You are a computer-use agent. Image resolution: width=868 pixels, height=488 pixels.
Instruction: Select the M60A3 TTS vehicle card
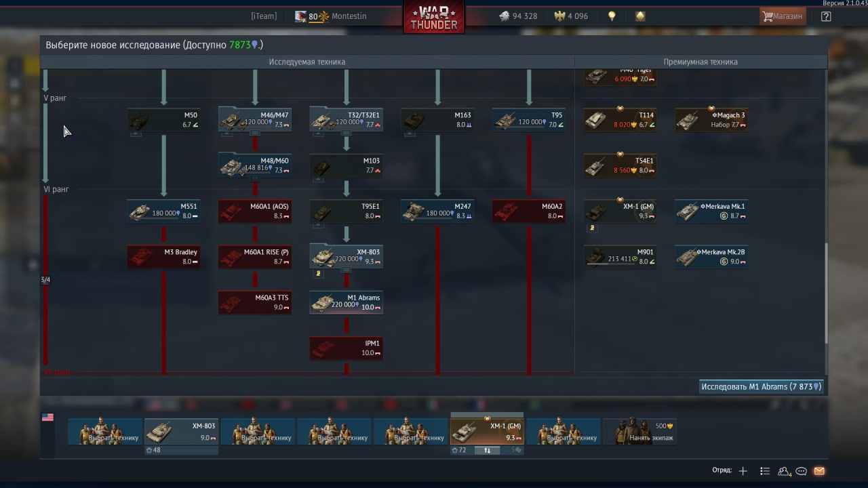click(255, 302)
